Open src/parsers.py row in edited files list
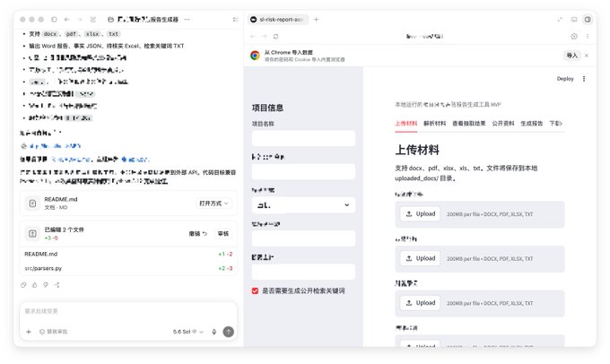The width and height of the screenshot is (610, 364). coord(128,268)
